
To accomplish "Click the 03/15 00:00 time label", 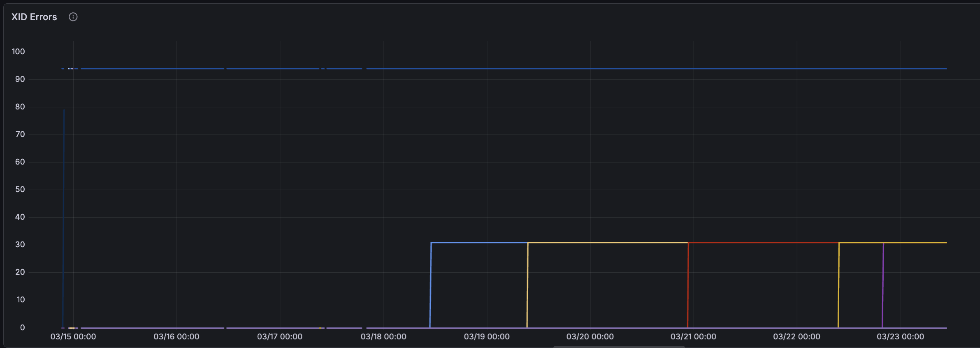I will click(x=73, y=336).
